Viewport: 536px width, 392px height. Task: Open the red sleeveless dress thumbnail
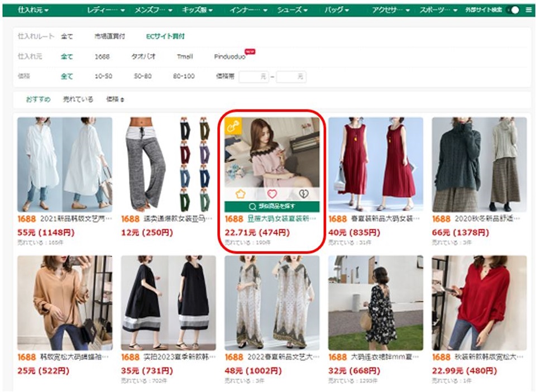point(375,165)
